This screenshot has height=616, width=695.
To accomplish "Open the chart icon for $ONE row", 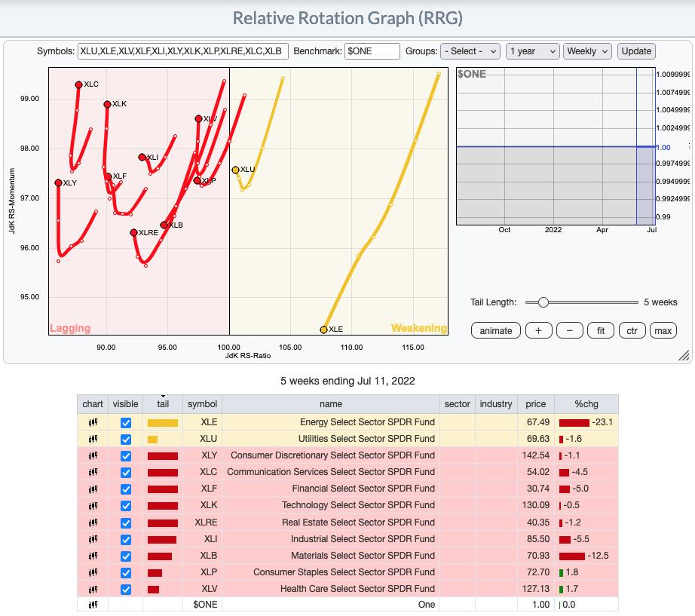I will coord(93,605).
